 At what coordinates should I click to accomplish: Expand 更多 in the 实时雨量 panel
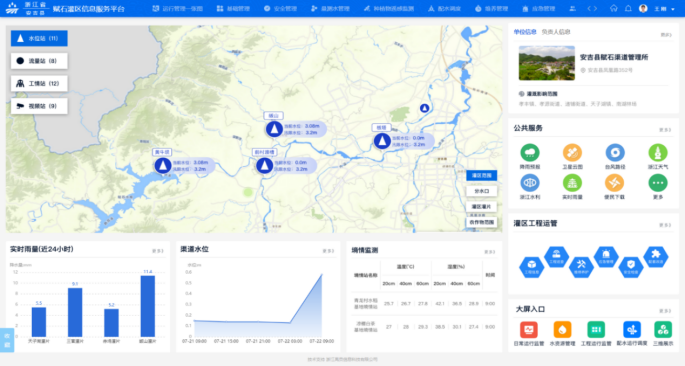157,251
